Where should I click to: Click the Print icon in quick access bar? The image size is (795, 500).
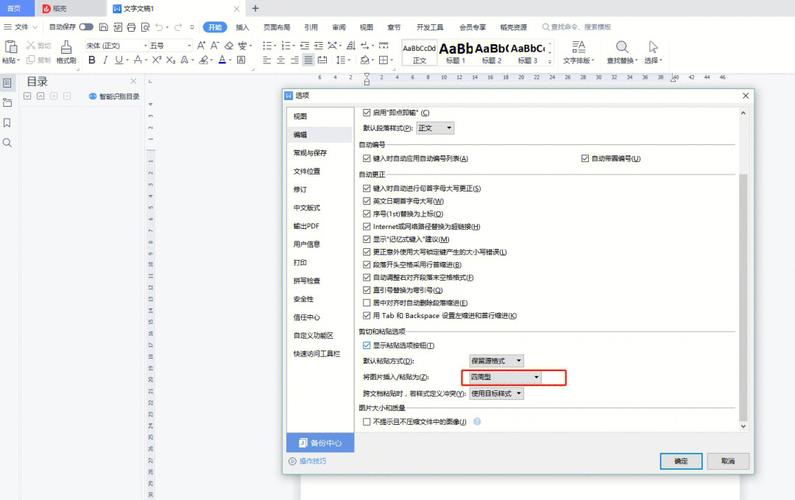coord(131,27)
